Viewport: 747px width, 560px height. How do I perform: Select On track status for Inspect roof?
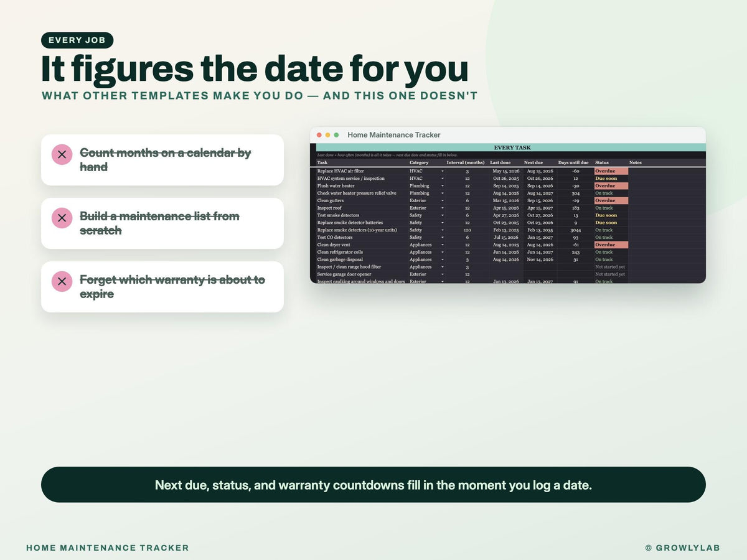(611, 208)
